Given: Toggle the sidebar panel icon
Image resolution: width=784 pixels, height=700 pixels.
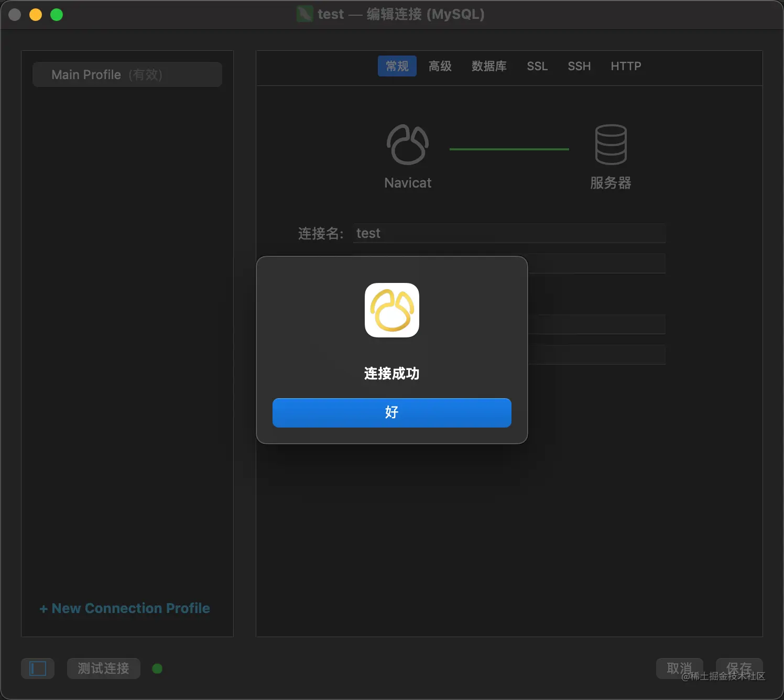Looking at the screenshot, I should point(38,669).
